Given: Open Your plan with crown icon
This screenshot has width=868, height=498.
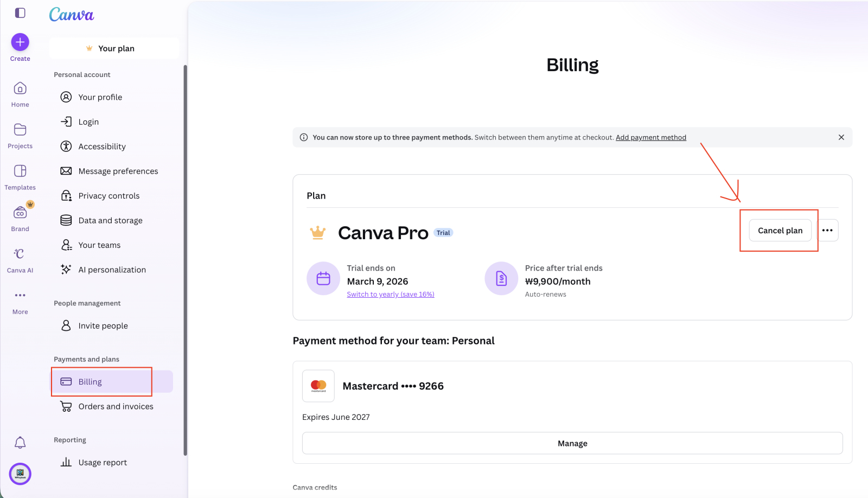Looking at the screenshot, I should 114,48.
